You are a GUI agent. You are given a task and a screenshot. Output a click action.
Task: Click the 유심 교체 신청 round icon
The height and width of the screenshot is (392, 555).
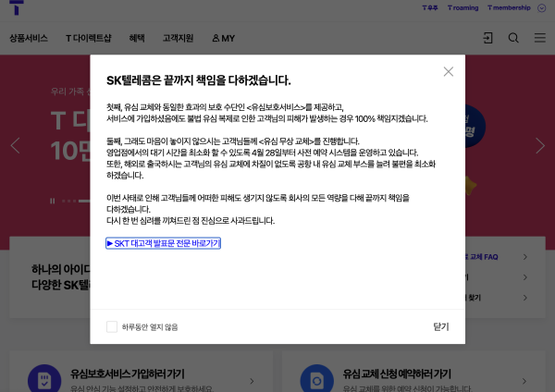click(316, 380)
